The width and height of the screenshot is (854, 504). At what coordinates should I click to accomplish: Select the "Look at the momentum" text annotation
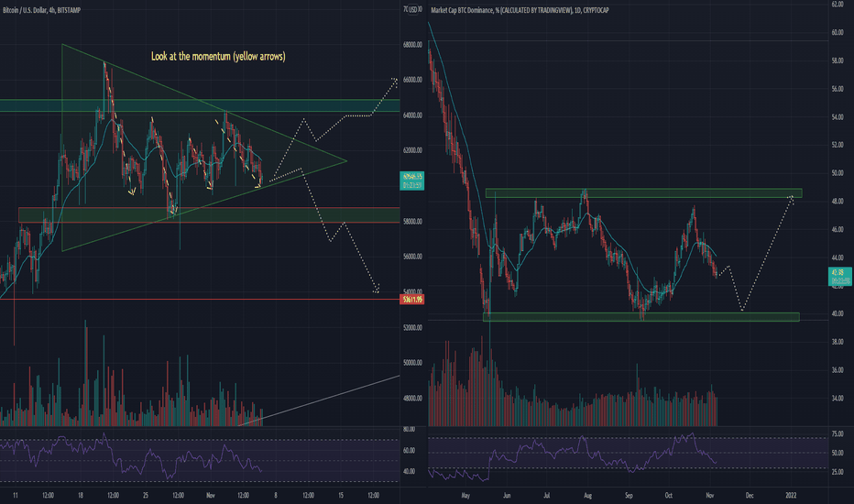pos(218,56)
